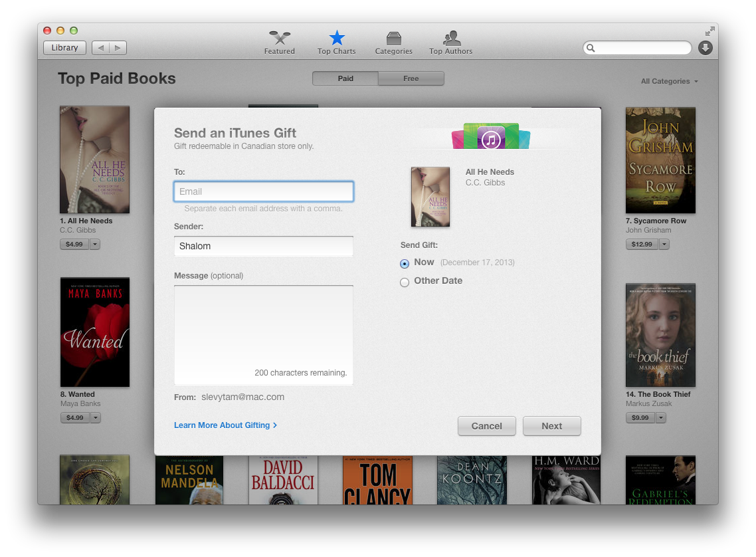Open Learn More About Gifting link
Image resolution: width=756 pixels, height=557 pixels.
(x=226, y=425)
